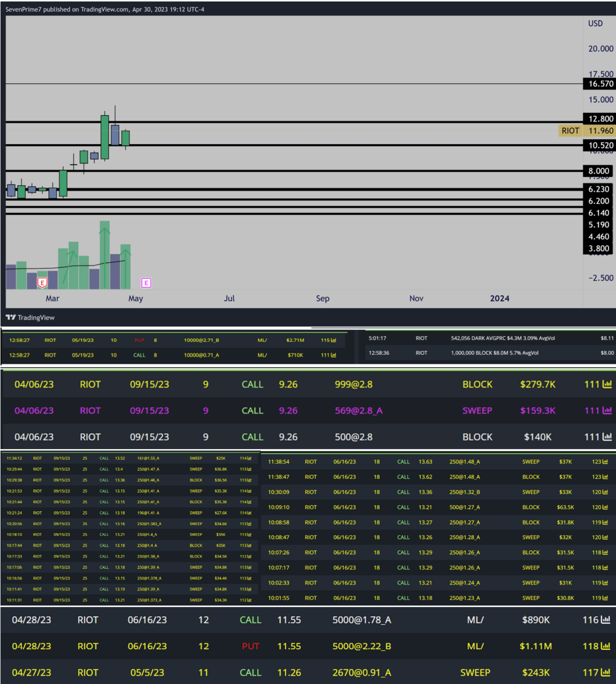Open chart icon in the 10:21:24 row
The image size is (616, 684).
pos(250,512)
